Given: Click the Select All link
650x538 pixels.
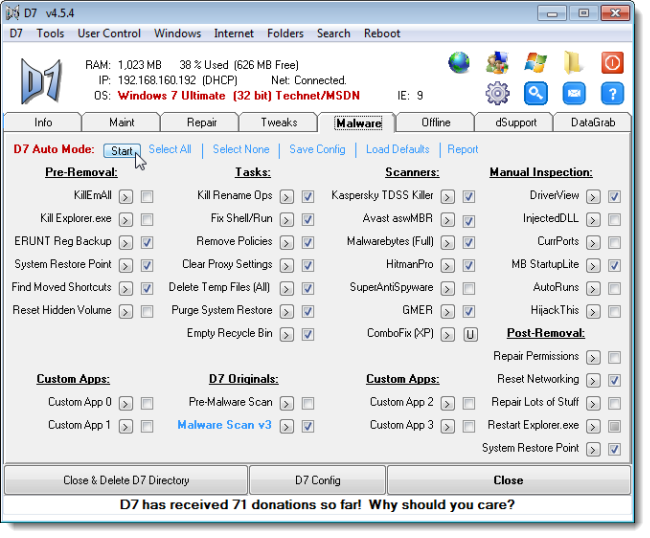Looking at the screenshot, I should pos(170,149).
